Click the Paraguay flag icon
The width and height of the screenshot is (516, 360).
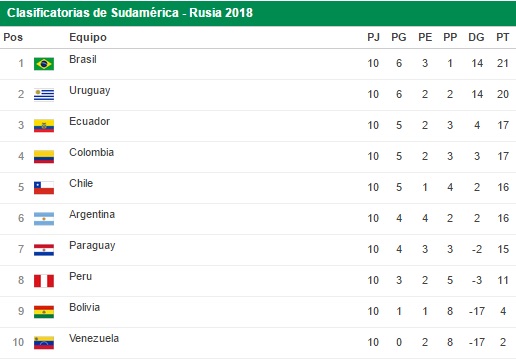(x=44, y=250)
